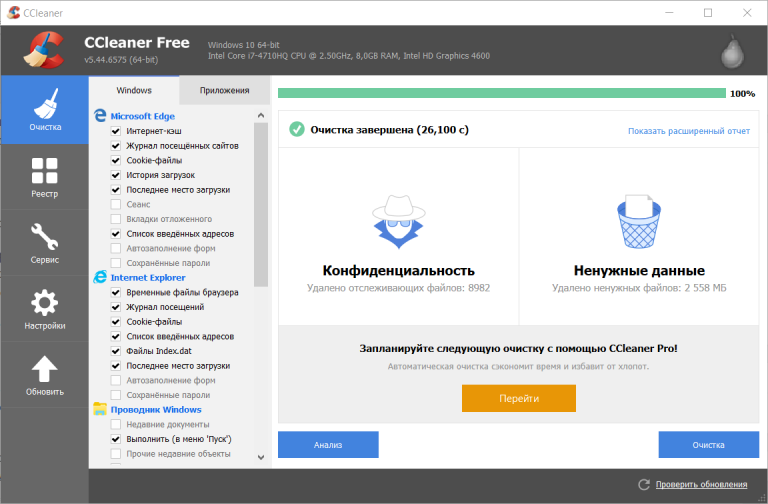This screenshot has width=768, height=504.
Task: Toggle Cookie-файлы under Microsoft Edge
Action: [116, 160]
